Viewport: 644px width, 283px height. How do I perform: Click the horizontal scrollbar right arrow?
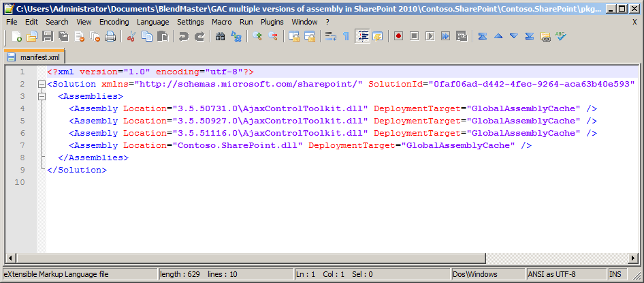point(633,258)
